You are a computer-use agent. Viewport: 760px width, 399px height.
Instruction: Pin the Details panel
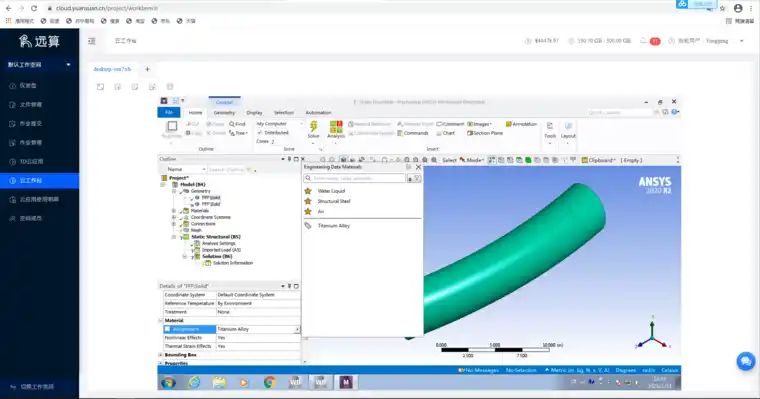[289, 286]
